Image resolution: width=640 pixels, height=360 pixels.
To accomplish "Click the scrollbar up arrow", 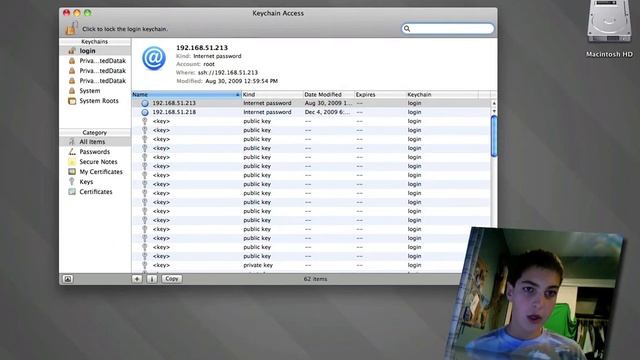I will (x=494, y=103).
